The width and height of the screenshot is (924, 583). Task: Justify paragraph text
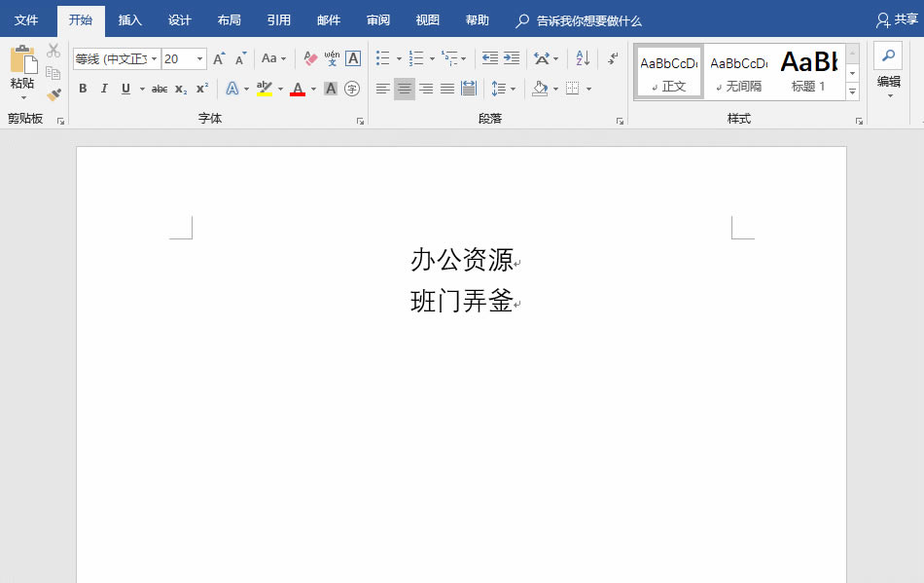447,89
